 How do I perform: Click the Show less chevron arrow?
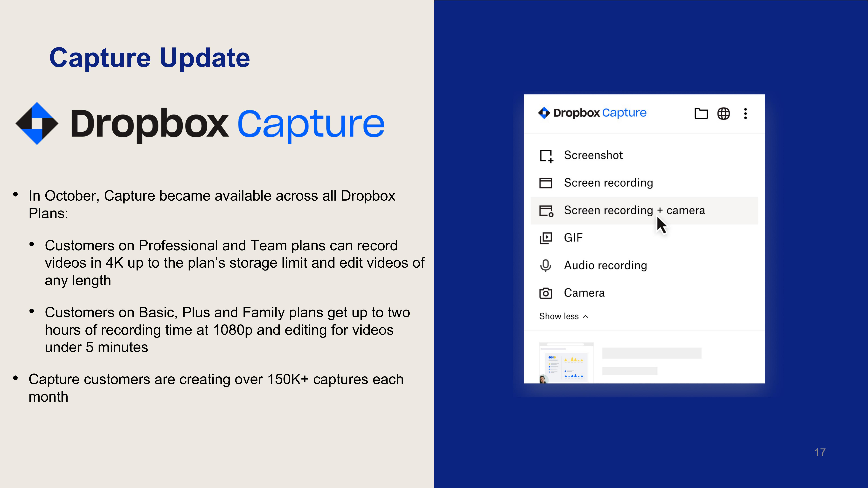click(586, 317)
